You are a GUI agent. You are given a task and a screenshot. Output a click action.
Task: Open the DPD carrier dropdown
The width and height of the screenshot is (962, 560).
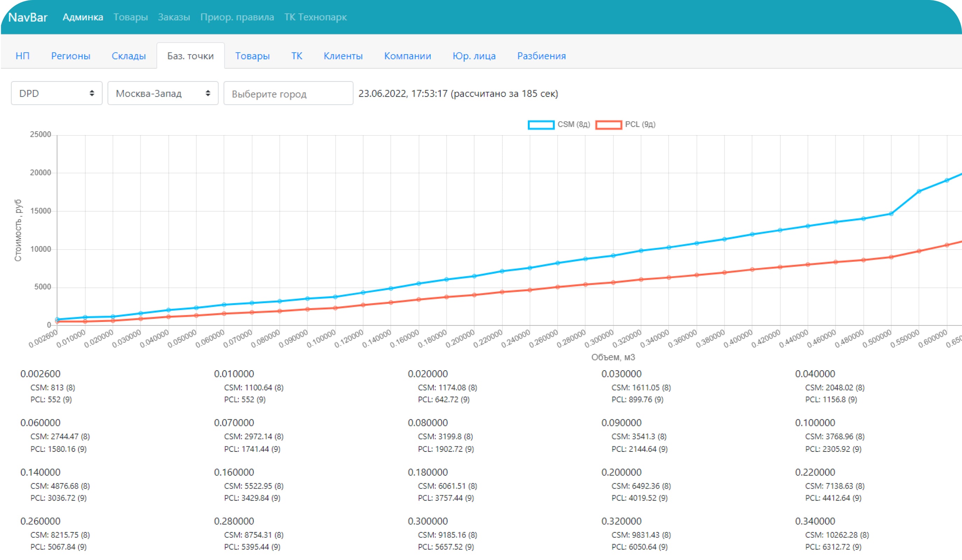(56, 93)
